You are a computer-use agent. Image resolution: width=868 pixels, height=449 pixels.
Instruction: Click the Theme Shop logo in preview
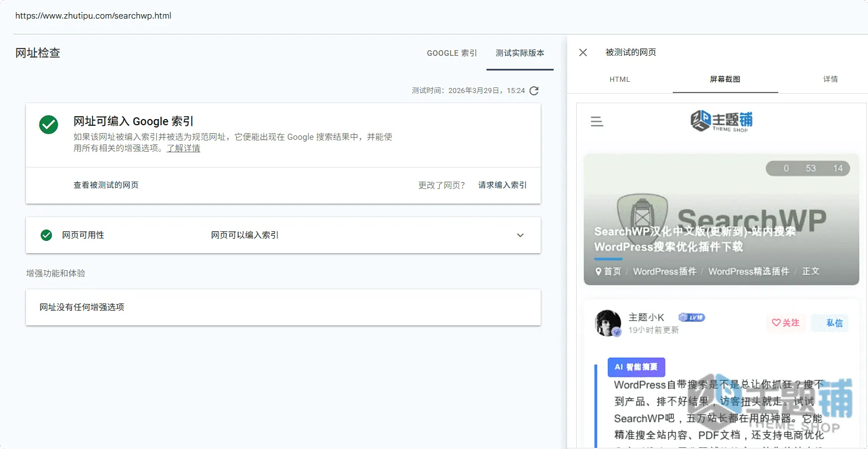click(721, 121)
